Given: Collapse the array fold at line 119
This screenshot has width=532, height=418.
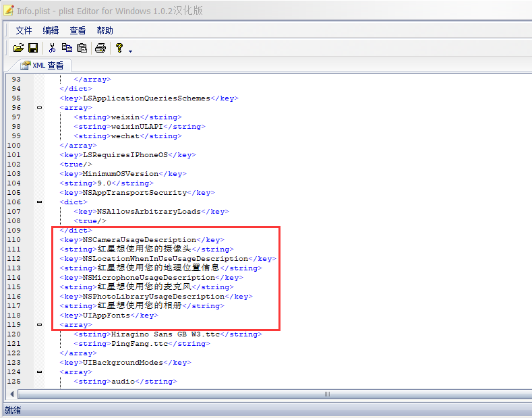Looking at the screenshot, I should coord(39,325).
